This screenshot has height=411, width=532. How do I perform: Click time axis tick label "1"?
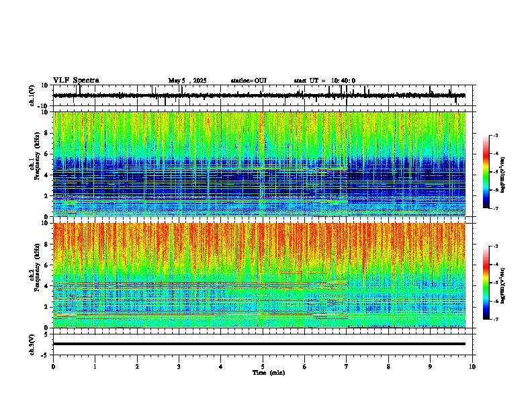(95, 367)
